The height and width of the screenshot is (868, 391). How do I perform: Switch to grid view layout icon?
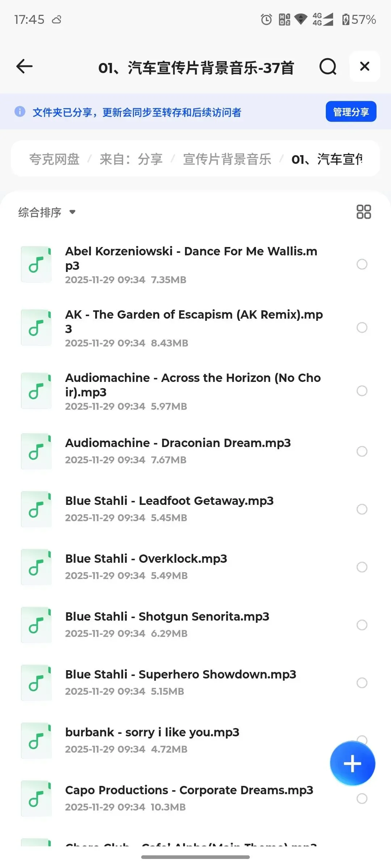coord(363,212)
